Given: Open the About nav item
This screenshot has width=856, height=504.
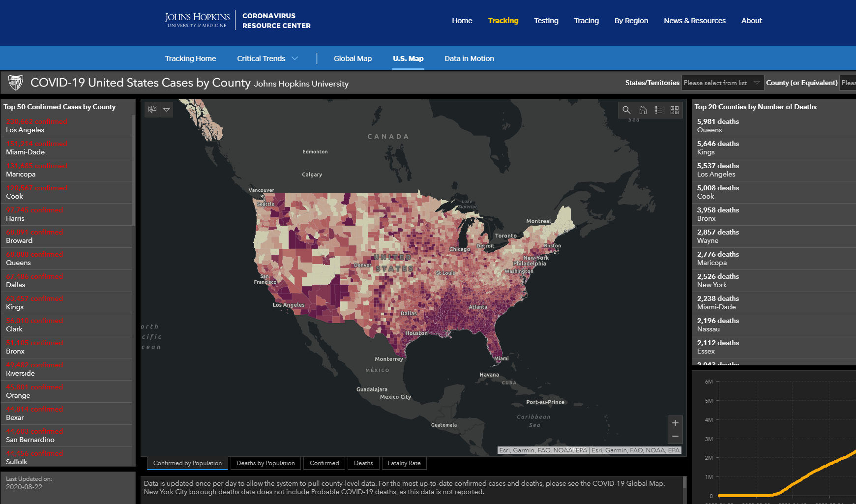Looking at the screenshot, I should [752, 21].
